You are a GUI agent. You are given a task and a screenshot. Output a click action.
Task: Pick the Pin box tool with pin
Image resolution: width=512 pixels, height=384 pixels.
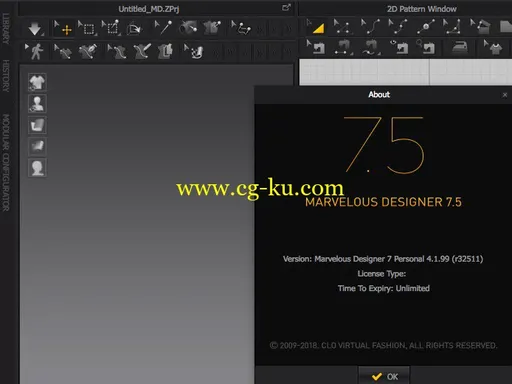coord(111,28)
